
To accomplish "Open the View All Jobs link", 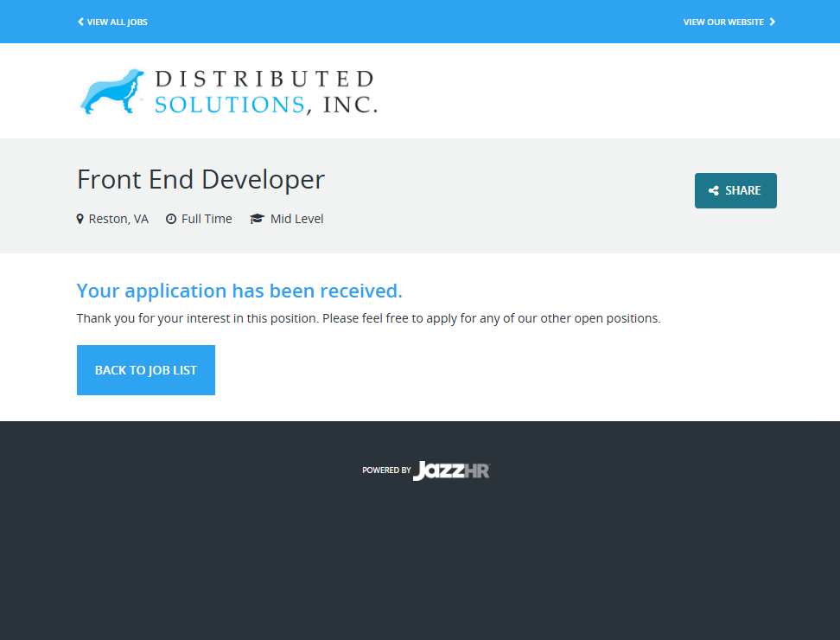I will pyautogui.click(x=117, y=22).
